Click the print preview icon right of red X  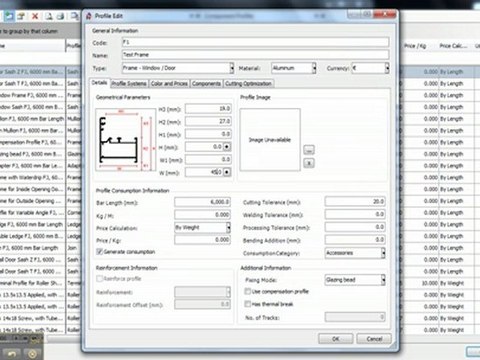49,16
